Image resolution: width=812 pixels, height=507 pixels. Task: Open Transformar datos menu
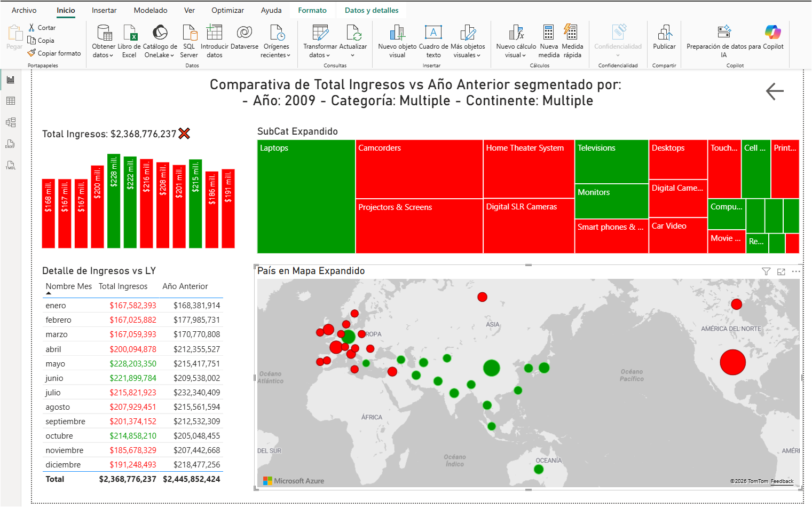pos(320,42)
